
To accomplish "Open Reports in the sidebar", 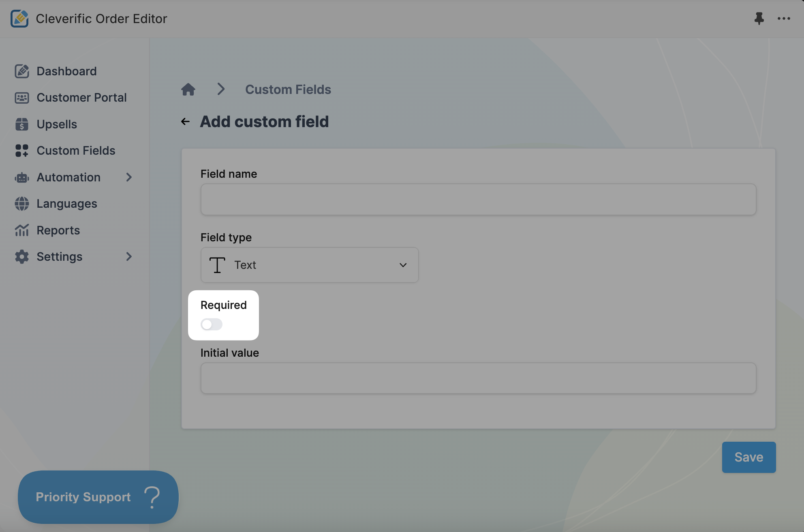I will pos(58,230).
